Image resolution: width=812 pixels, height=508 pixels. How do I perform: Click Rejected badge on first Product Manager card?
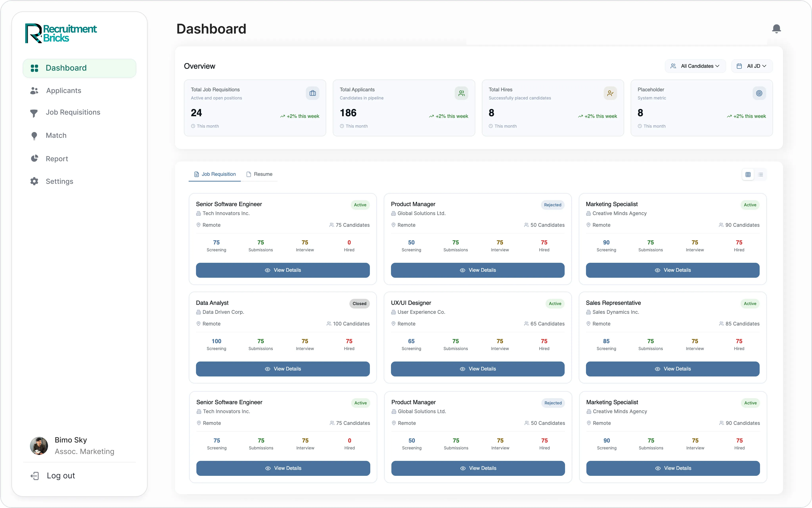coord(553,205)
